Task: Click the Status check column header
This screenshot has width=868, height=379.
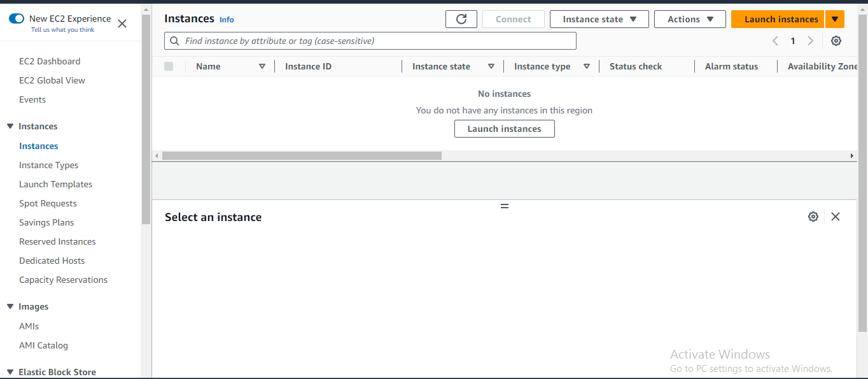Action: pyautogui.click(x=636, y=66)
